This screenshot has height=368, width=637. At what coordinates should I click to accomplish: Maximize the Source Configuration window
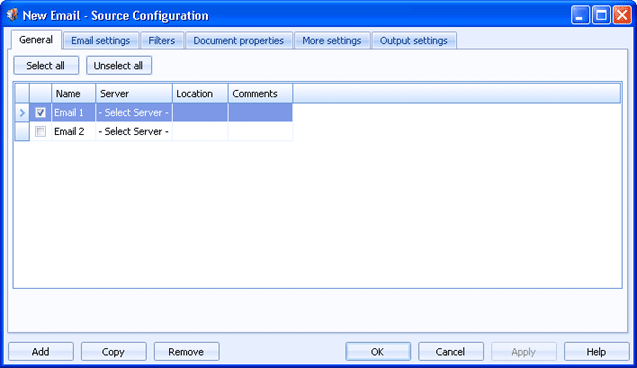(601, 15)
